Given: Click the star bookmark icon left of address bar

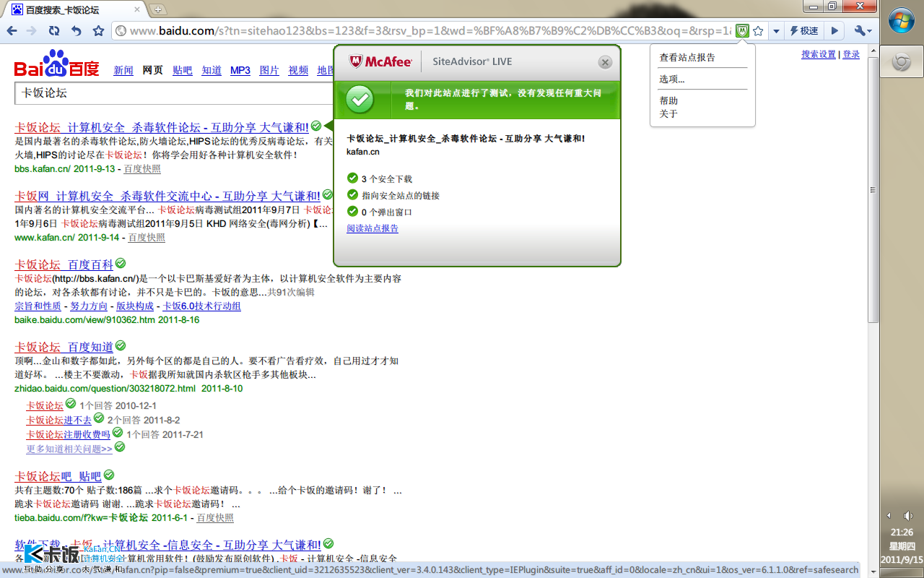Looking at the screenshot, I should 99,30.
